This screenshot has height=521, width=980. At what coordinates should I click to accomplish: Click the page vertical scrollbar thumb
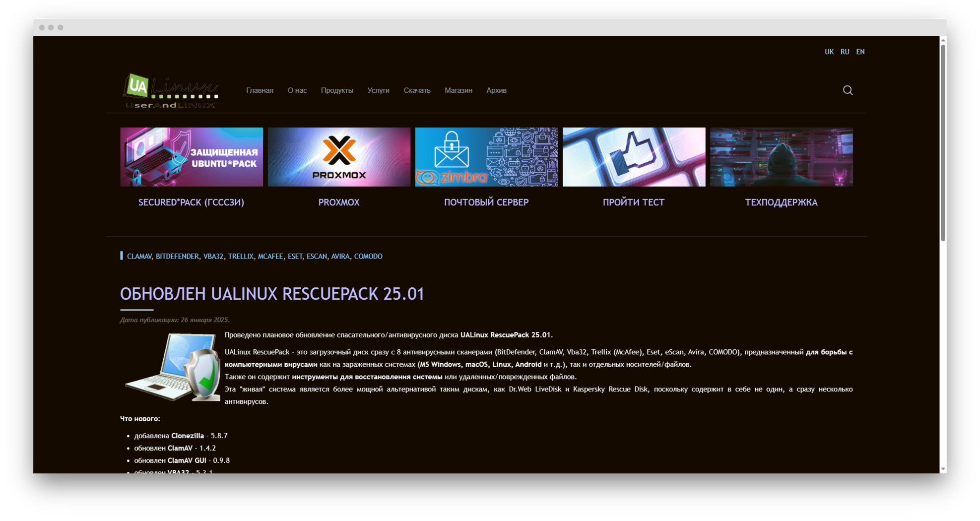(x=943, y=144)
